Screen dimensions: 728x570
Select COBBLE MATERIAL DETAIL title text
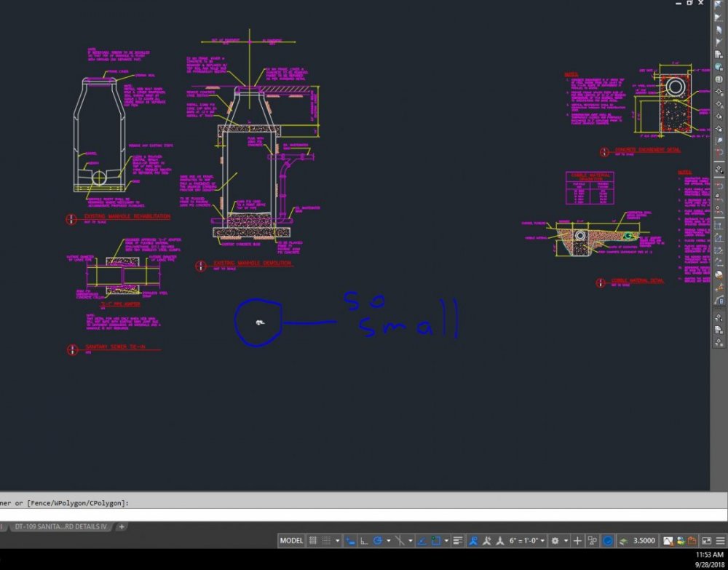638,281
